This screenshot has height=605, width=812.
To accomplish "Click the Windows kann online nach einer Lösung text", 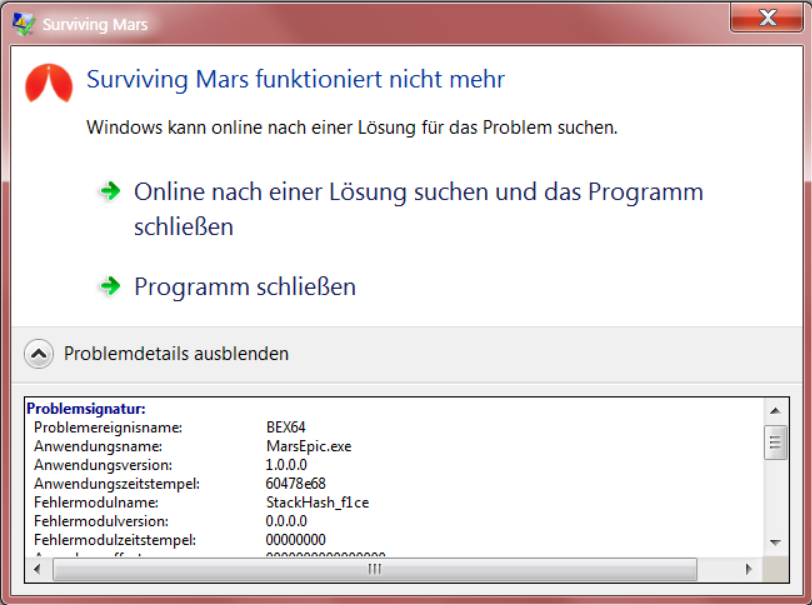I will click(352, 127).
